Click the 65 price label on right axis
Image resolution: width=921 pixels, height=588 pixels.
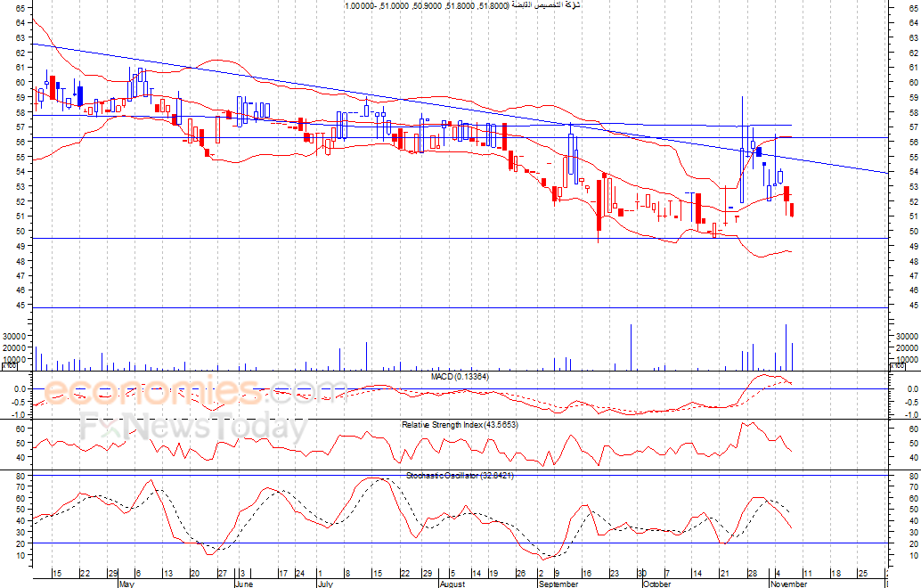click(x=913, y=8)
